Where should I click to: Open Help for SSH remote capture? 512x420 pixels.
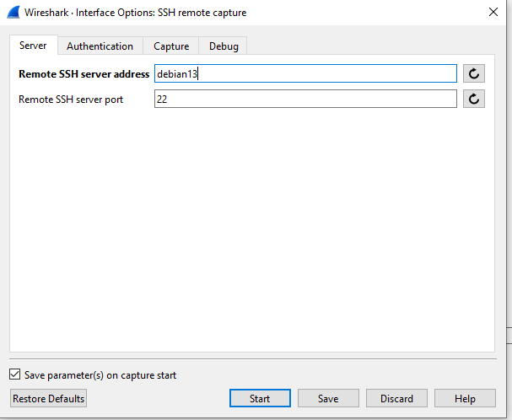coord(465,398)
